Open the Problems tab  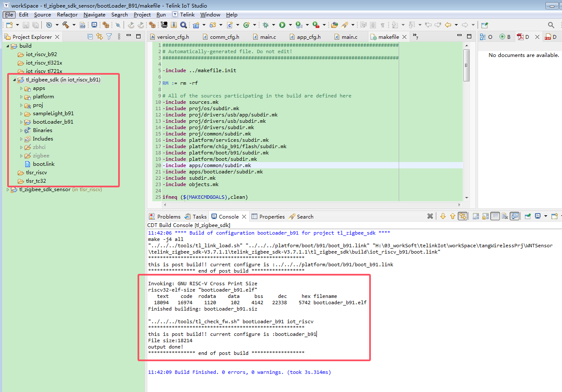click(x=165, y=216)
